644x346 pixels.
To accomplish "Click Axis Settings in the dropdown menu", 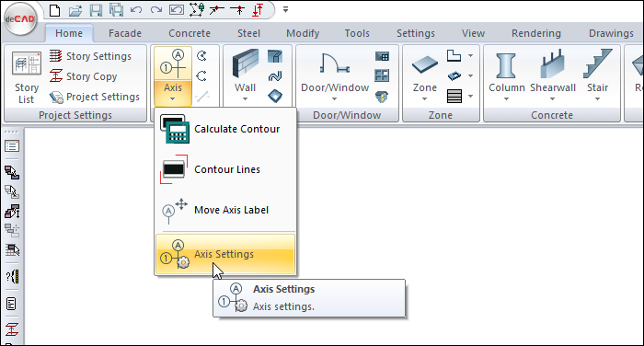I will (x=225, y=254).
